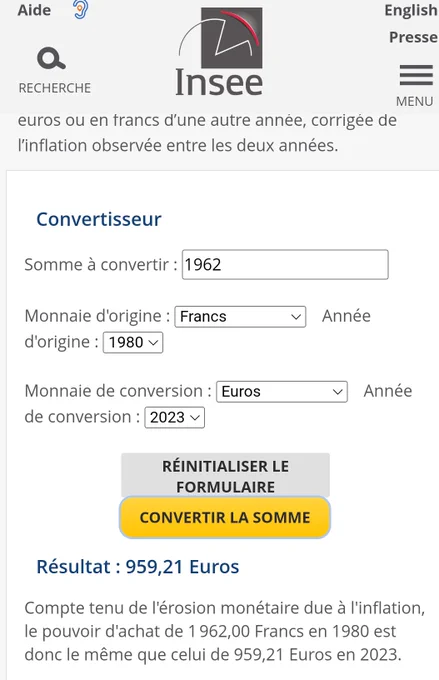Expand the Monnaie de conversion Euros dropdown
The height and width of the screenshot is (680, 439).
point(282,392)
